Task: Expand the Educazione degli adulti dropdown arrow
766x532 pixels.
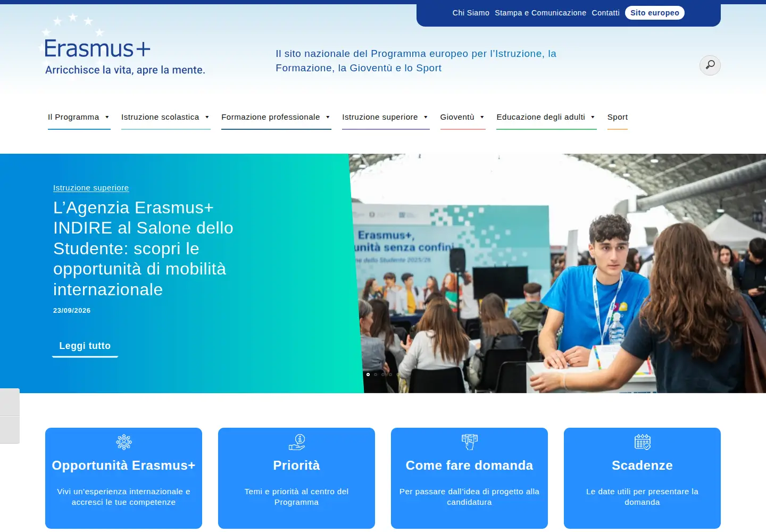Action: tap(593, 117)
